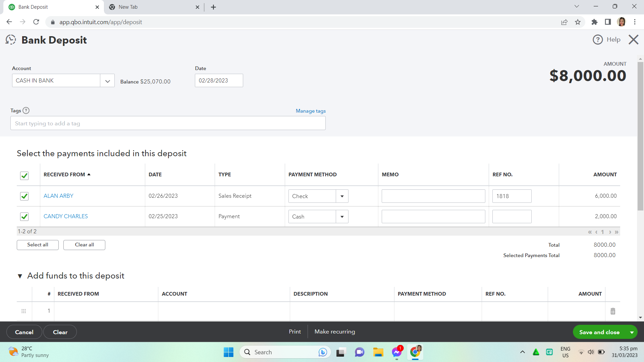Screen dimensions: 644x362
Task: Click the Chrome taskbar icon
Action: point(415,352)
